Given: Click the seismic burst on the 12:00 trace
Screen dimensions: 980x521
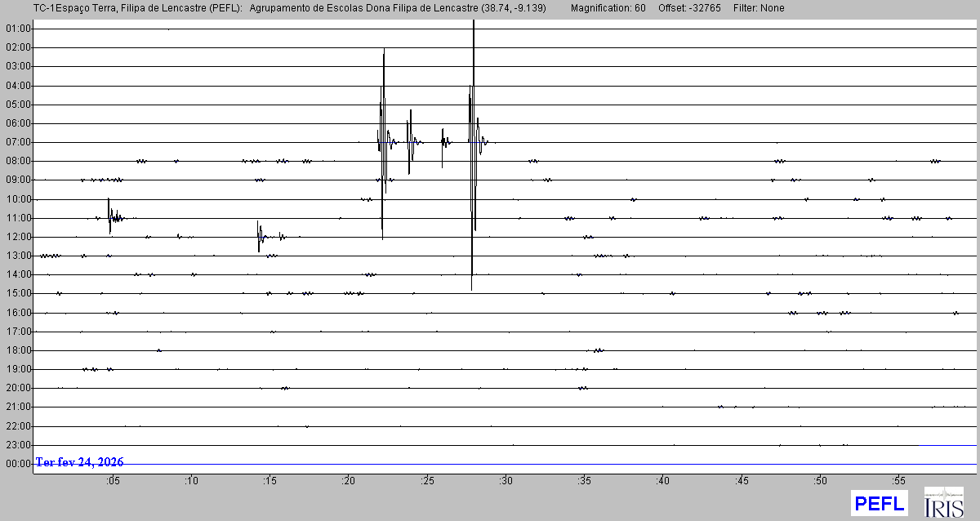Looking at the screenshot, I should (261, 237).
